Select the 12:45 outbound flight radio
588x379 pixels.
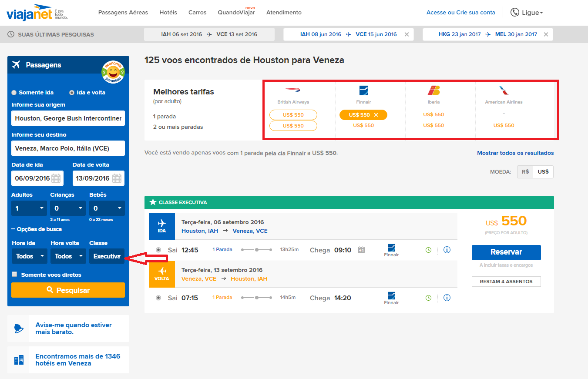click(158, 250)
